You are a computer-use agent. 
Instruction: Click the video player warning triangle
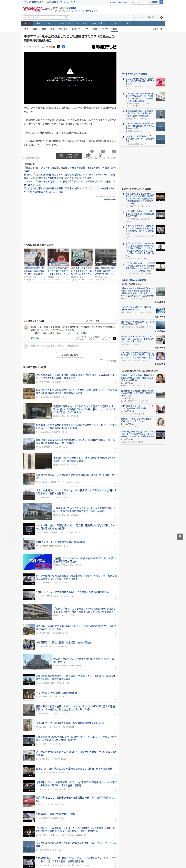pyautogui.click(x=70, y=71)
